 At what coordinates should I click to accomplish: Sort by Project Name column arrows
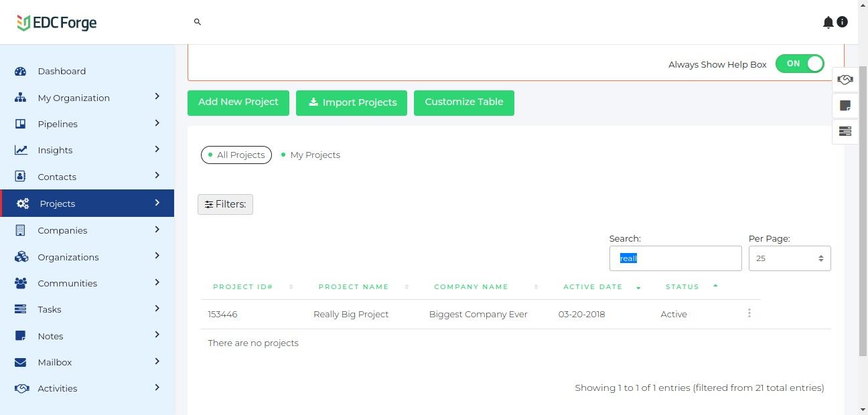click(407, 286)
